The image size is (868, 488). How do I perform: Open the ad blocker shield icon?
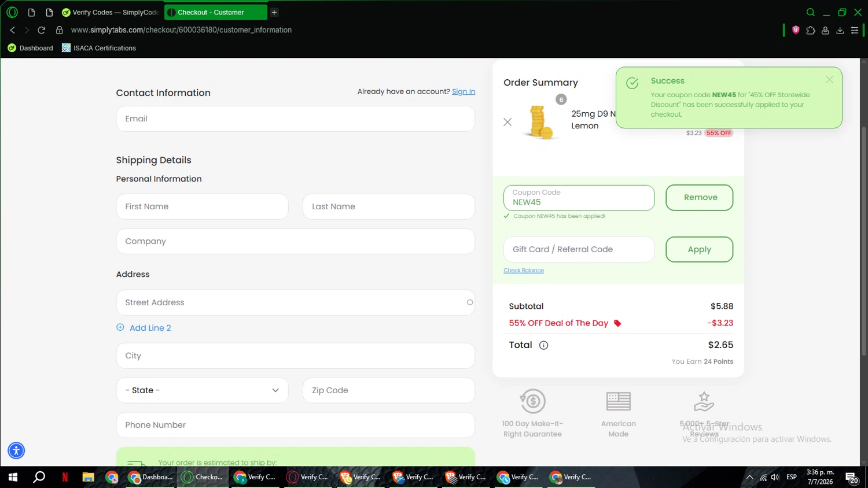(796, 30)
